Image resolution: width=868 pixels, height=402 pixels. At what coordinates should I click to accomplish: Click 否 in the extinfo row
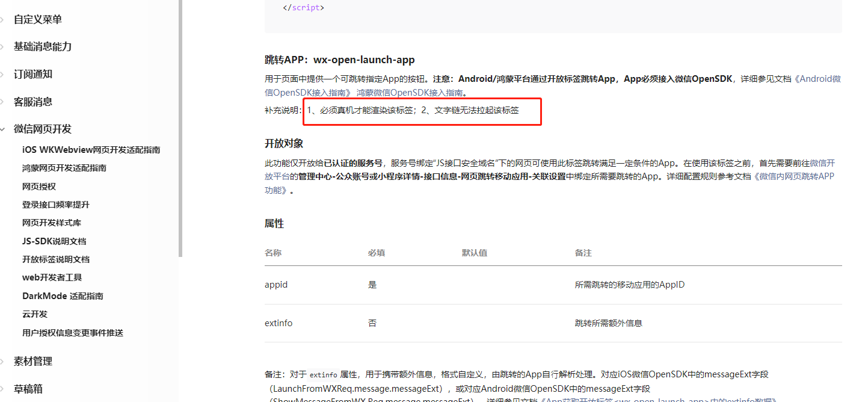tap(372, 323)
